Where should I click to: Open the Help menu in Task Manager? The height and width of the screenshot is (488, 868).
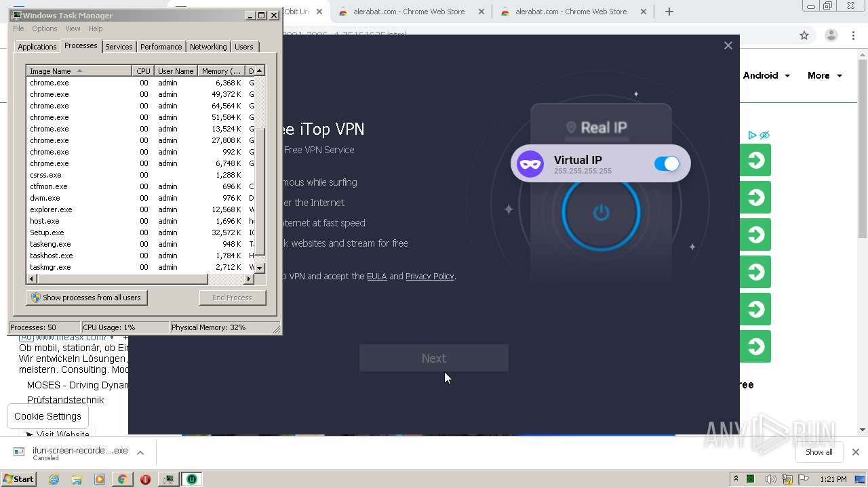pos(96,28)
